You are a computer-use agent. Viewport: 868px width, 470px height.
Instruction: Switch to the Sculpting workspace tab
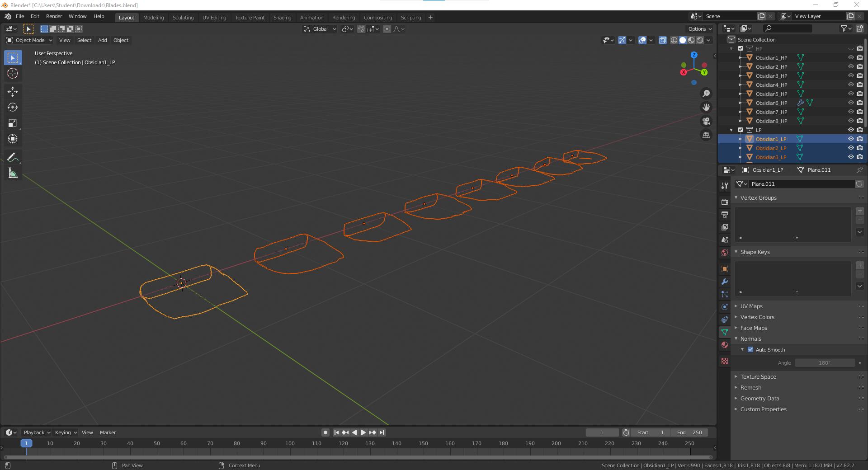pyautogui.click(x=183, y=18)
